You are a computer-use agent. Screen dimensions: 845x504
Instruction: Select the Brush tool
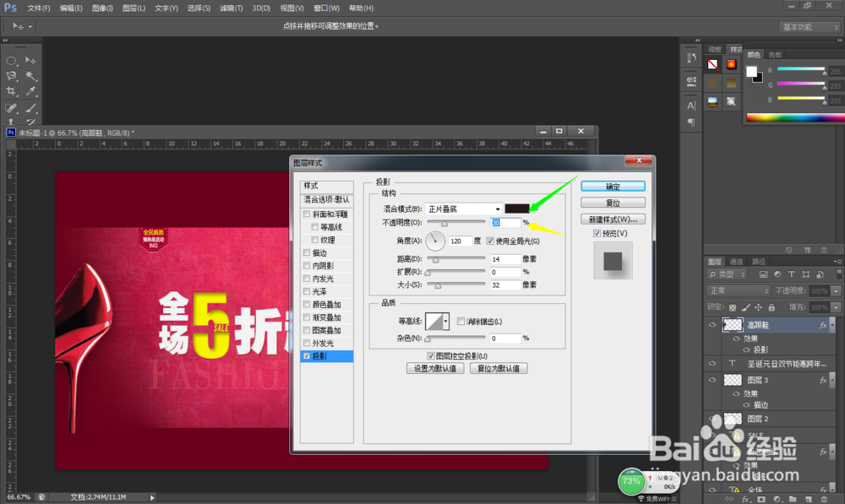pyautogui.click(x=30, y=108)
